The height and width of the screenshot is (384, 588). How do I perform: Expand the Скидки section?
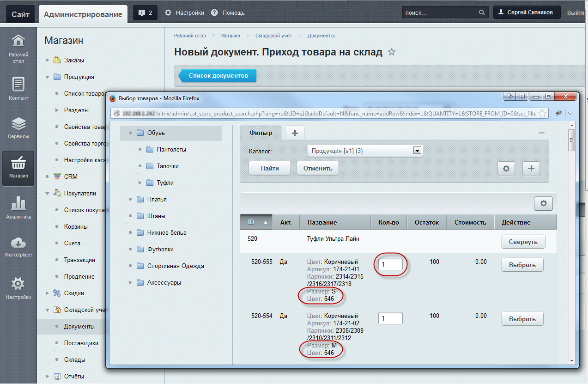[x=47, y=293]
